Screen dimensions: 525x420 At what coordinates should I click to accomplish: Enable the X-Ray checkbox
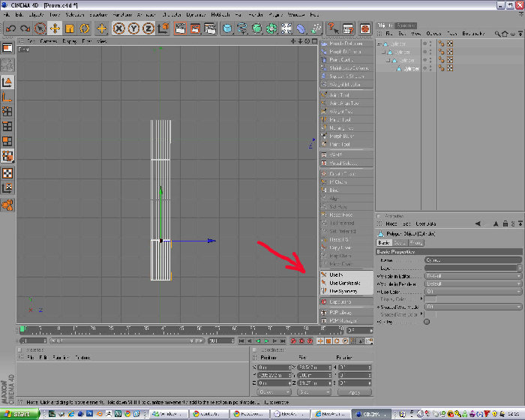(427, 322)
